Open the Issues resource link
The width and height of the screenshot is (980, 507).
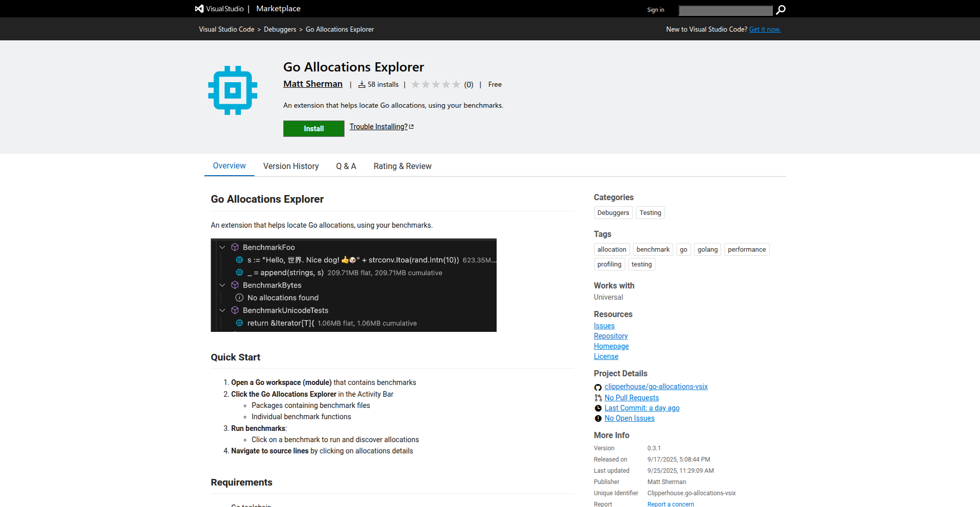point(604,326)
